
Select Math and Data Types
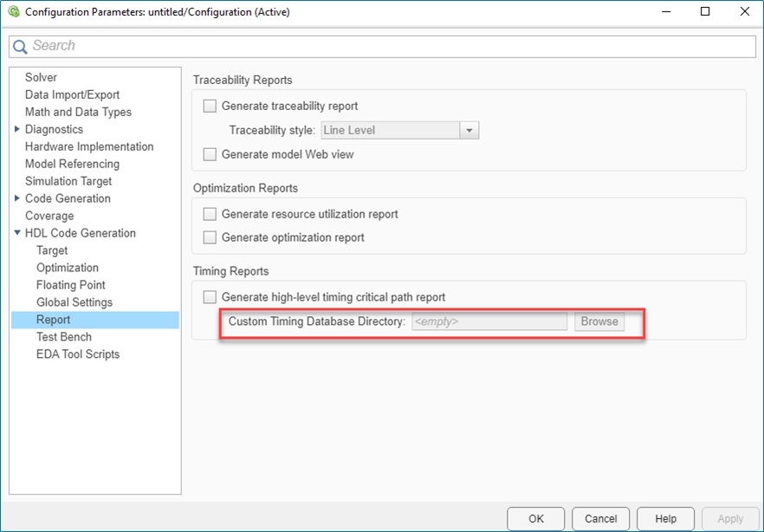(x=77, y=112)
